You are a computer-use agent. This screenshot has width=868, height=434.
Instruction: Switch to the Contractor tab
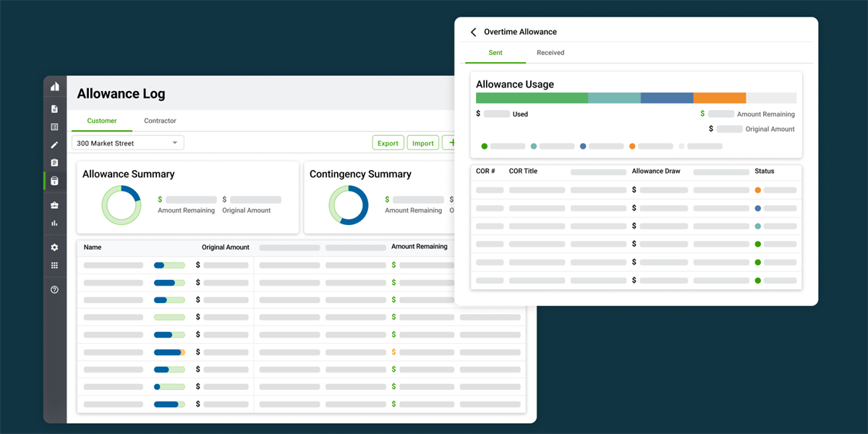point(160,121)
